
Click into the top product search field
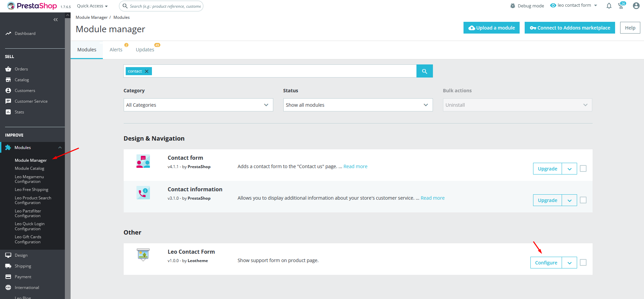(161, 6)
